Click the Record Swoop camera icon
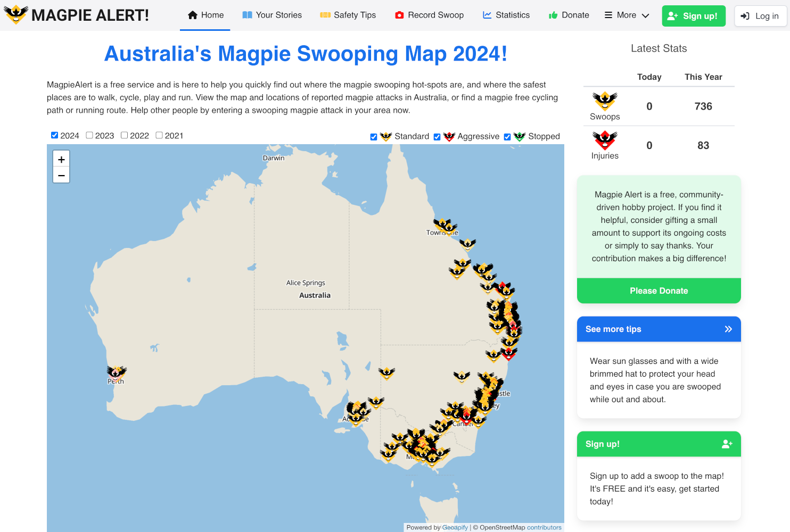Screen dimensions: 790x532 point(399,15)
